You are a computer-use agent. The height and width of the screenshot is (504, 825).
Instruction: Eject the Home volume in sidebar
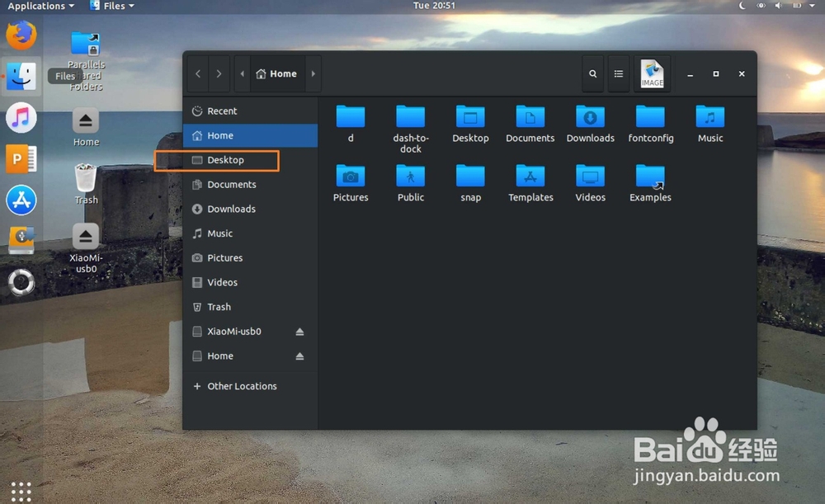pos(299,356)
